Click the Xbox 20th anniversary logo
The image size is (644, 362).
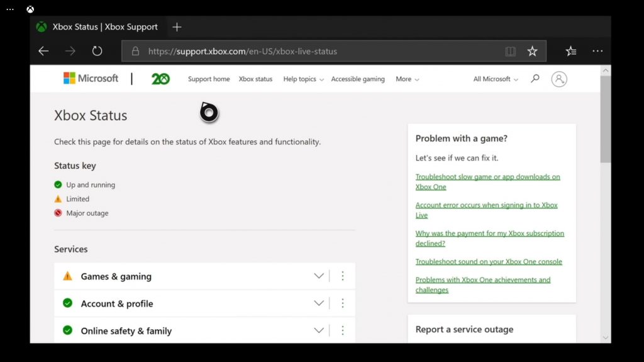pyautogui.click(x=160, y=79)
